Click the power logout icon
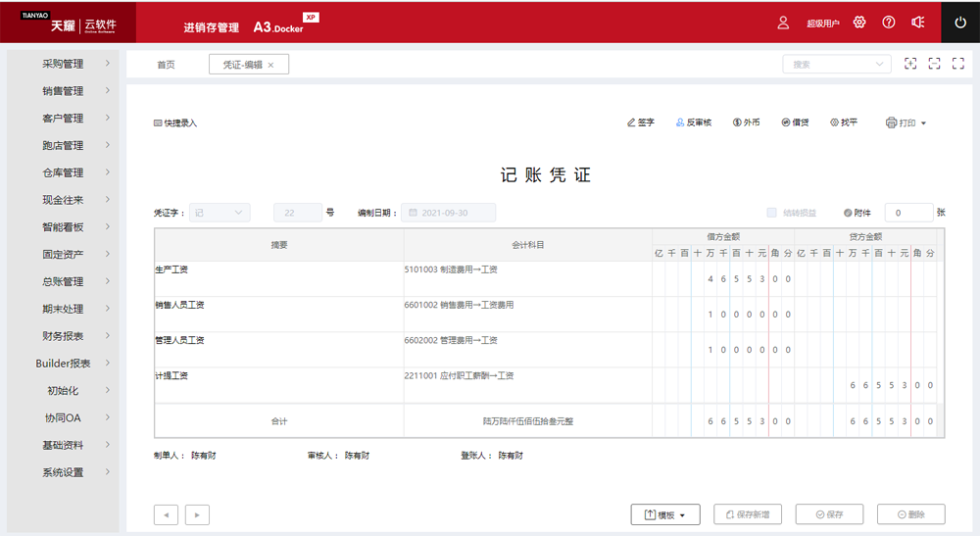 pyautogui.click(x=960, y=23)
